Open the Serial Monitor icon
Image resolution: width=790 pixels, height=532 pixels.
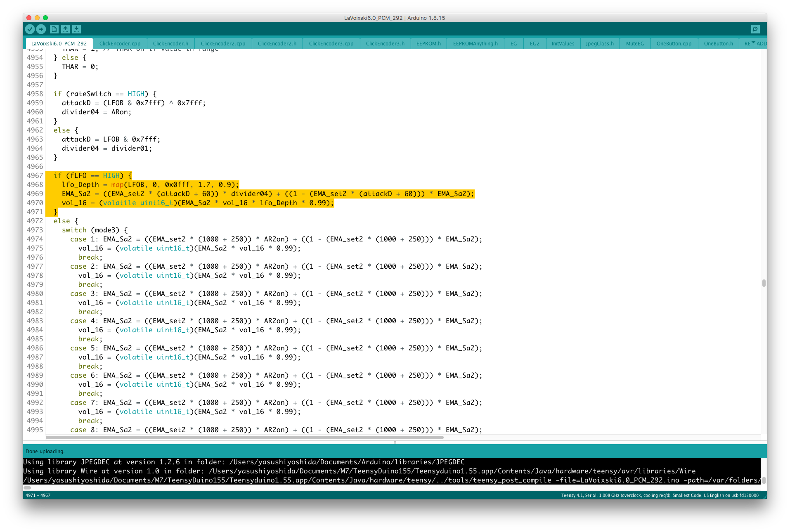click(755, 29)
